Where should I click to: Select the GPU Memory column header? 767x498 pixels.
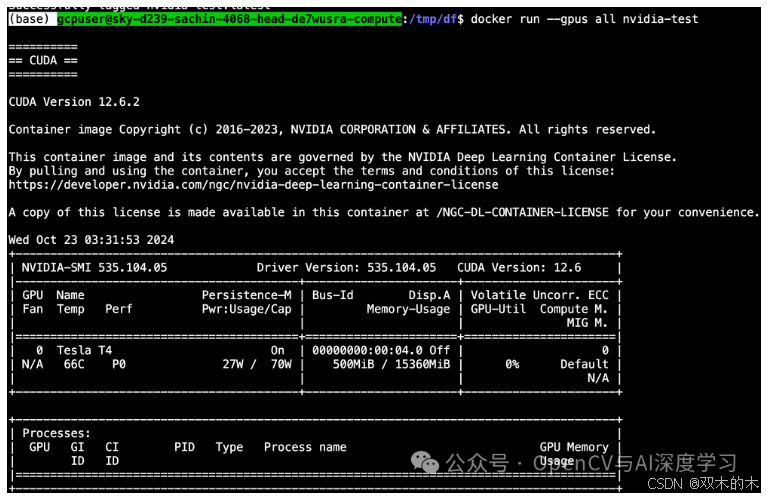tap(574, 447)
